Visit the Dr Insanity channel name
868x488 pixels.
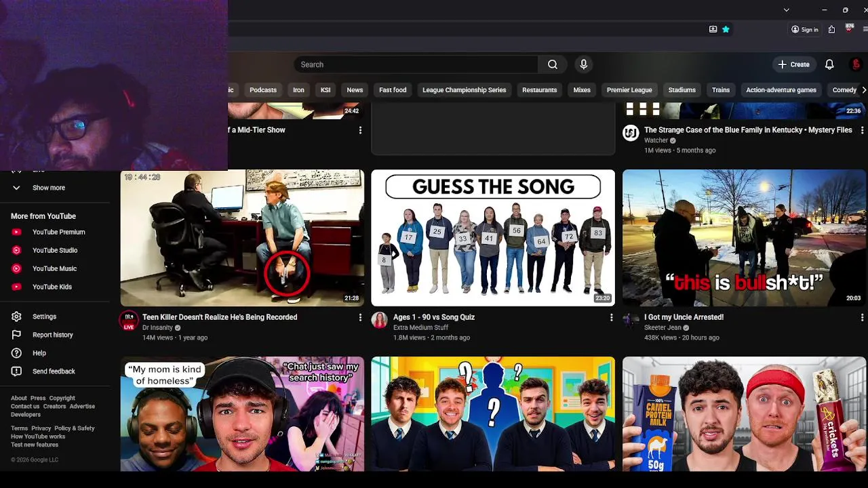[x=157, y=327]
